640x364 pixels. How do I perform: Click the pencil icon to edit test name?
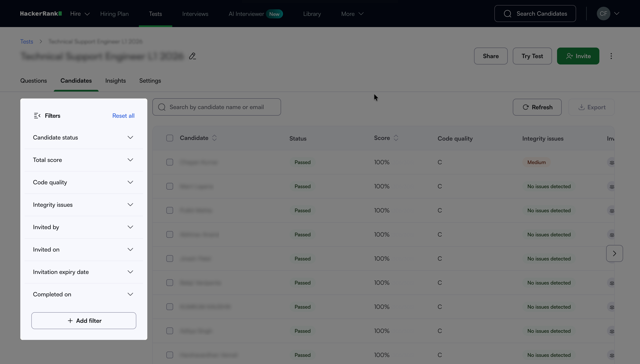(x=192, y=56)
